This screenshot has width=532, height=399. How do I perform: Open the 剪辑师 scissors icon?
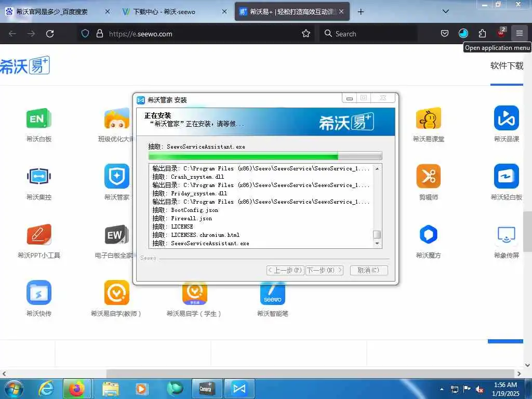[429, 176]
